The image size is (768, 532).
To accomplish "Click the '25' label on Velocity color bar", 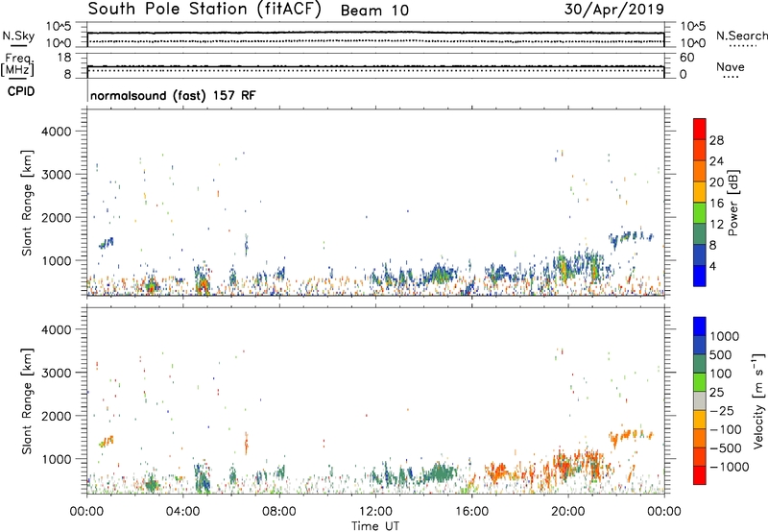I will 716,393.
